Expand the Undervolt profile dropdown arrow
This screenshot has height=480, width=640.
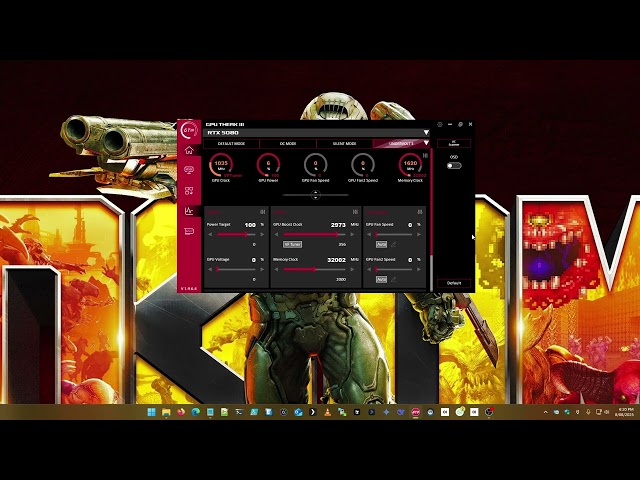[426, 143]
